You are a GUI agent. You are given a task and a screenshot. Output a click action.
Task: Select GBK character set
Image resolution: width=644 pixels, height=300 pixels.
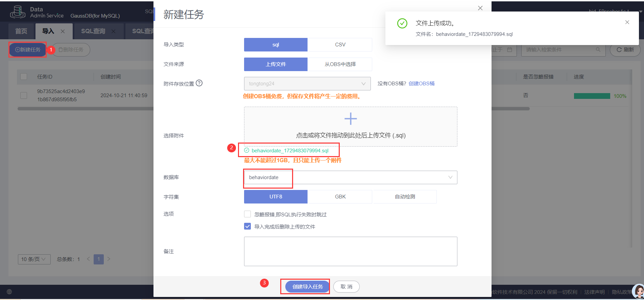pyautogui.click(x=340, y=197)
